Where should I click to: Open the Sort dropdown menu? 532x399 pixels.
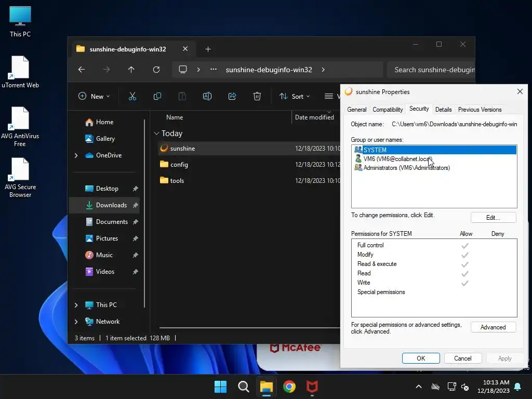pyautogui.click(x=295, y=96)
